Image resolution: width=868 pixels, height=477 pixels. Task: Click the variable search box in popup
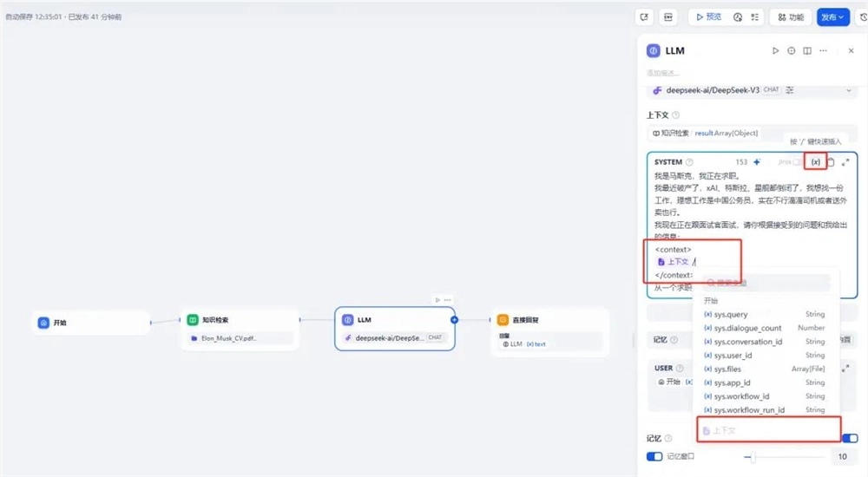[x=766, y=283]
